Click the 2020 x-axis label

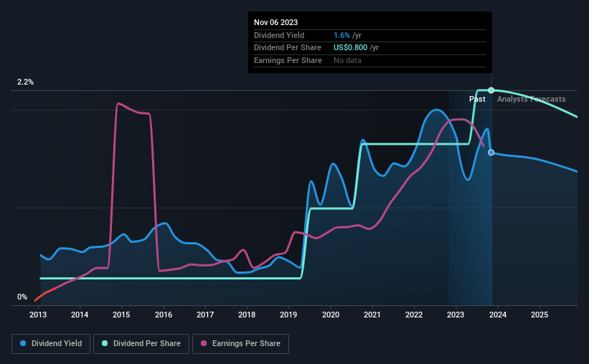click(331, 315)
